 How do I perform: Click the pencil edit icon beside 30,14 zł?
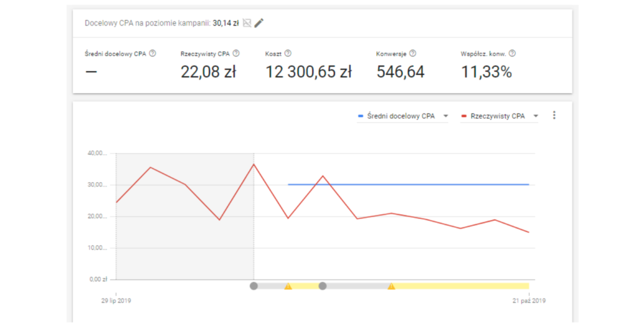point(259,23)
